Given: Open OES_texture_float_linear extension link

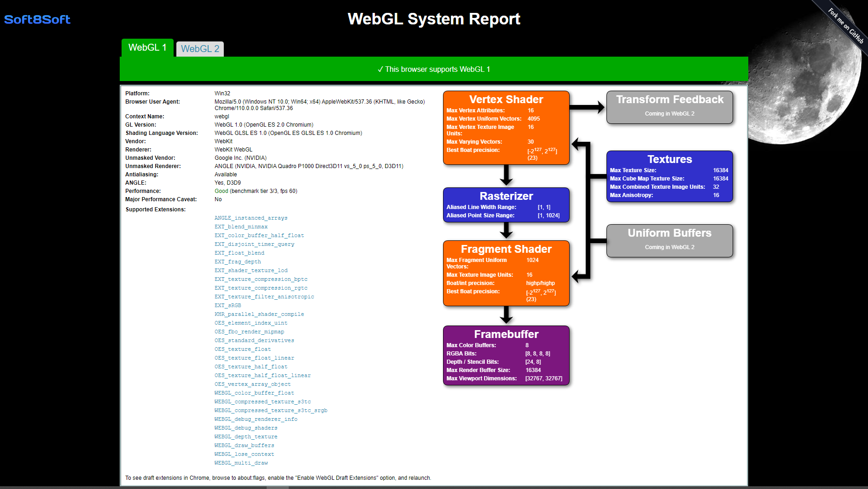Looking at the screenshot, I should tap(254, 358).
